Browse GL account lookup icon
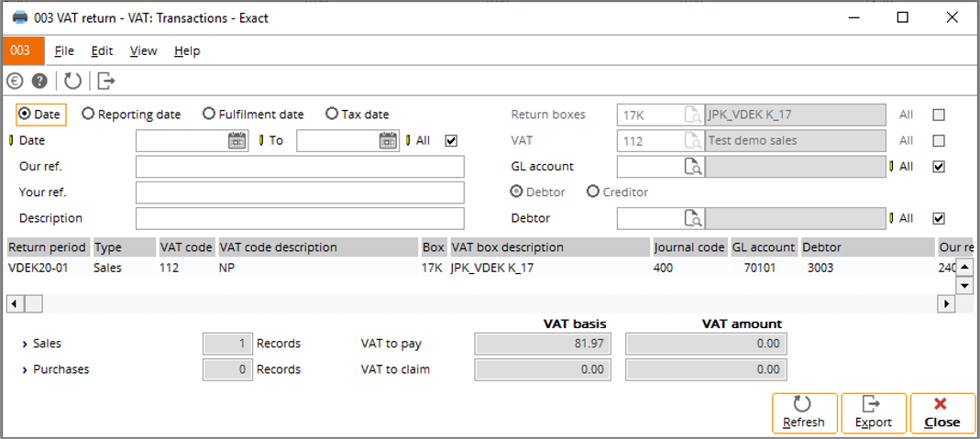This screenshot has height=439, width=980. coord(692,167)
